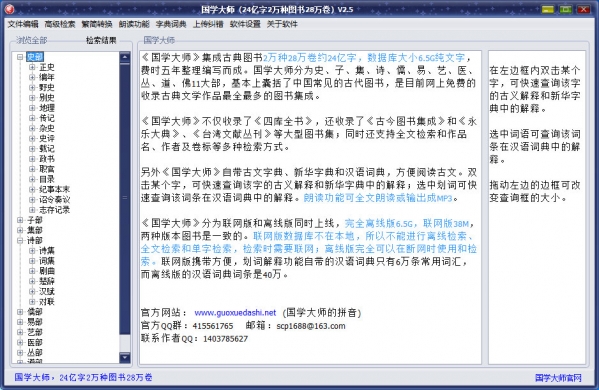The image size is (599, 390).
Task: Expand the 正史 subcategory
Action: (32, 67)
